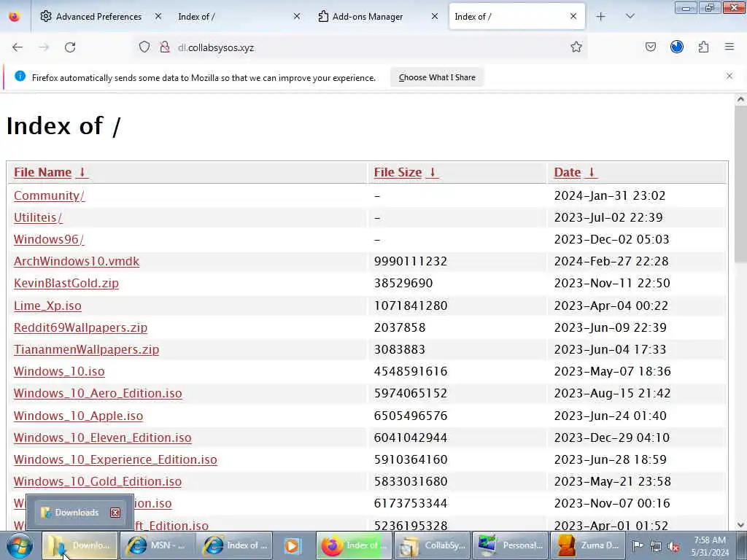
Task: Download Windows_10_Aero_Edition.iso
Action: 98,393
